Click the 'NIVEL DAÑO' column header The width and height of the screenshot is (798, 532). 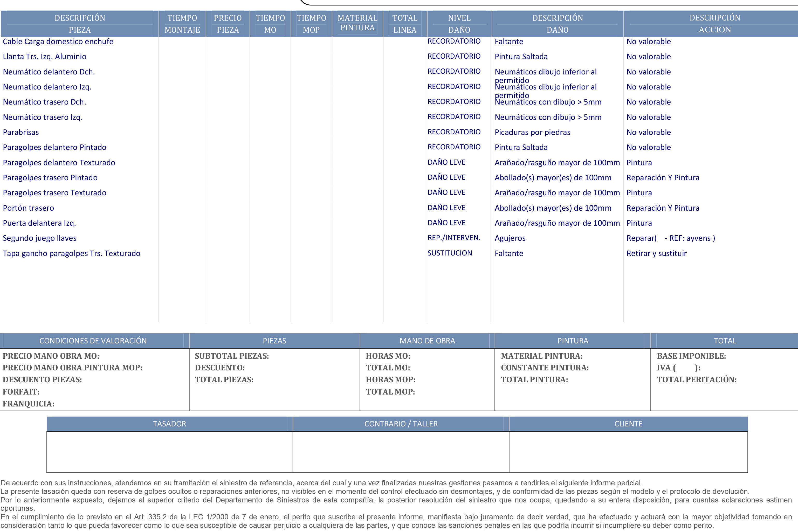pos(459,24)
